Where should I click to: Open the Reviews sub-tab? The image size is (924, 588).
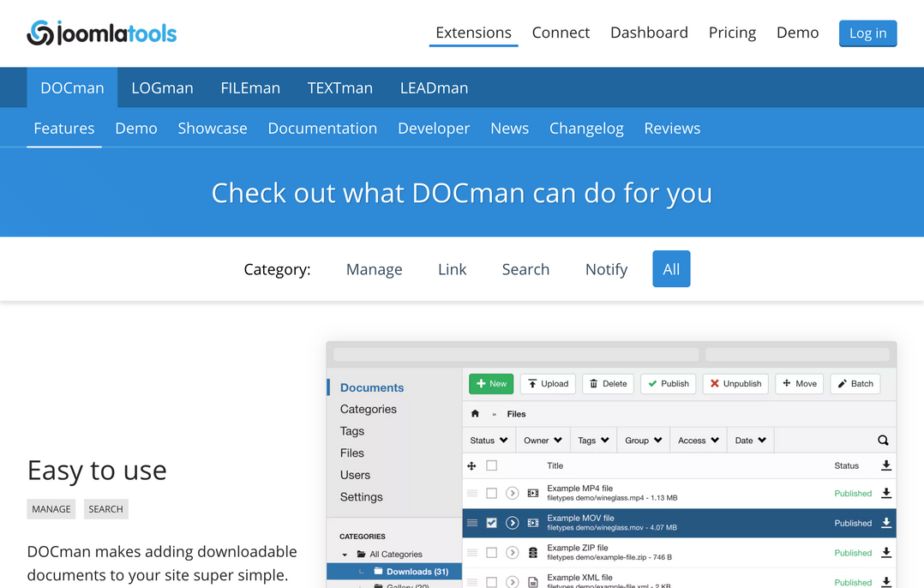tap(672, 129)
